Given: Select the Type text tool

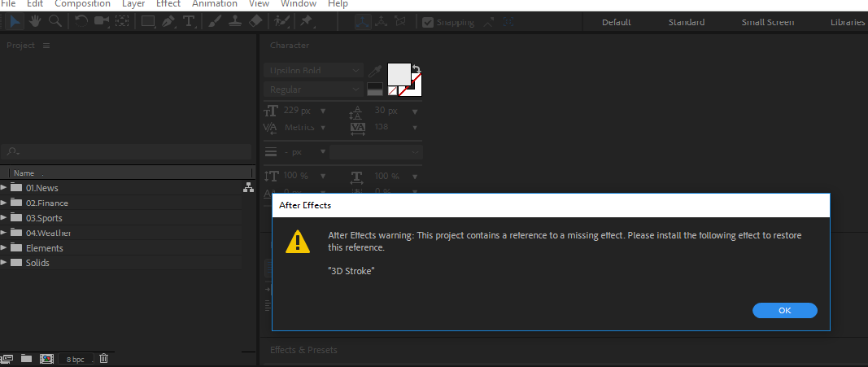Looking at the screenshot, I should click(189, 22).
